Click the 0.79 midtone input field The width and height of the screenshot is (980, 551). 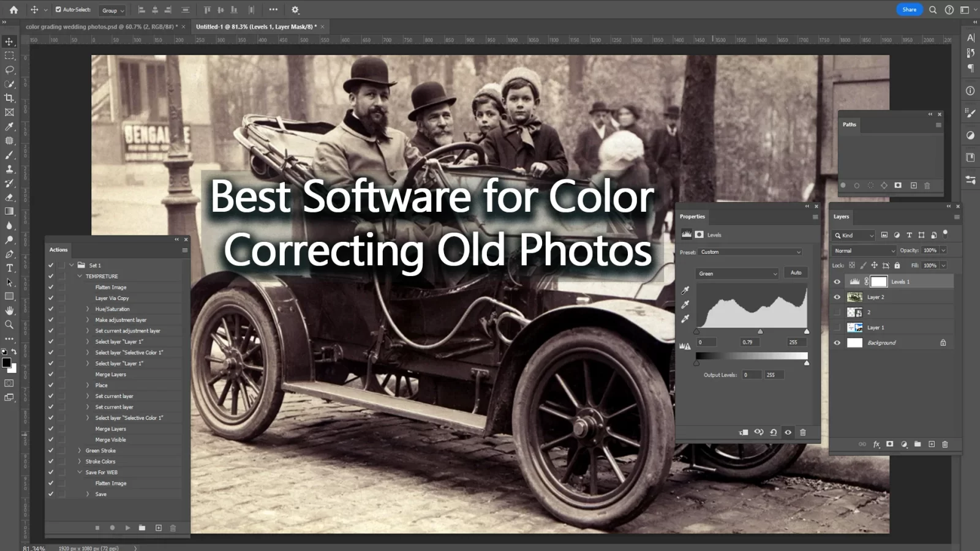tap(752, 342)
